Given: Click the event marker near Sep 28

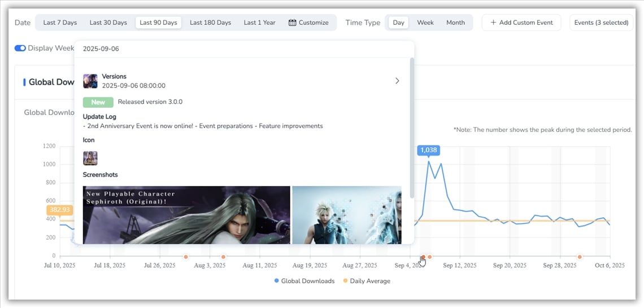Looking at the screenshot, I should click(x=579, y=257).
